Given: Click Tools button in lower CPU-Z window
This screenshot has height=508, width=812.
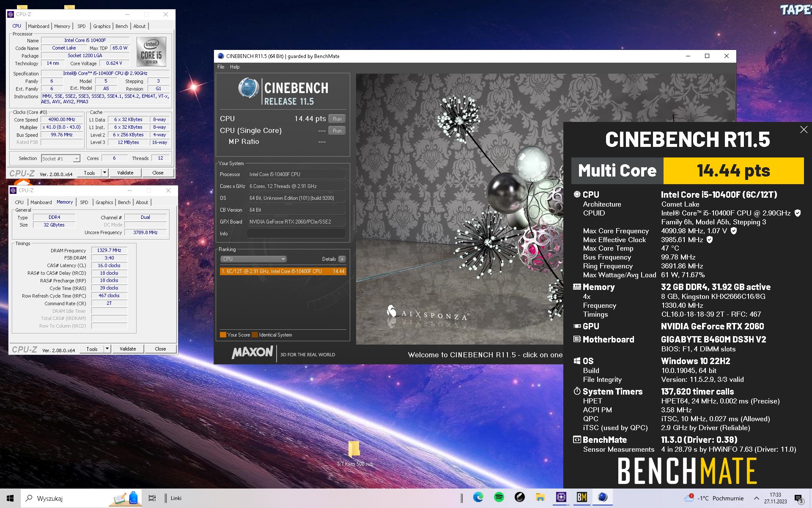Looking at the screenshot, I should 92,349.
